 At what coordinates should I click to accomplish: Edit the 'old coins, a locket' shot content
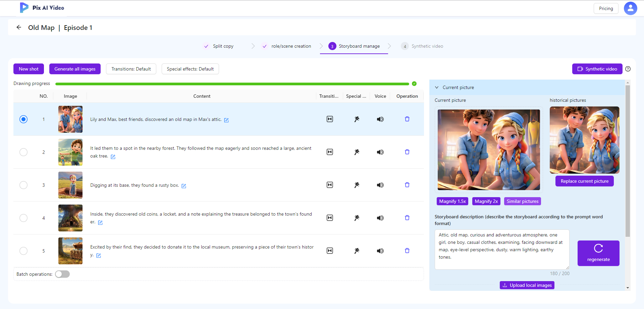100,223
